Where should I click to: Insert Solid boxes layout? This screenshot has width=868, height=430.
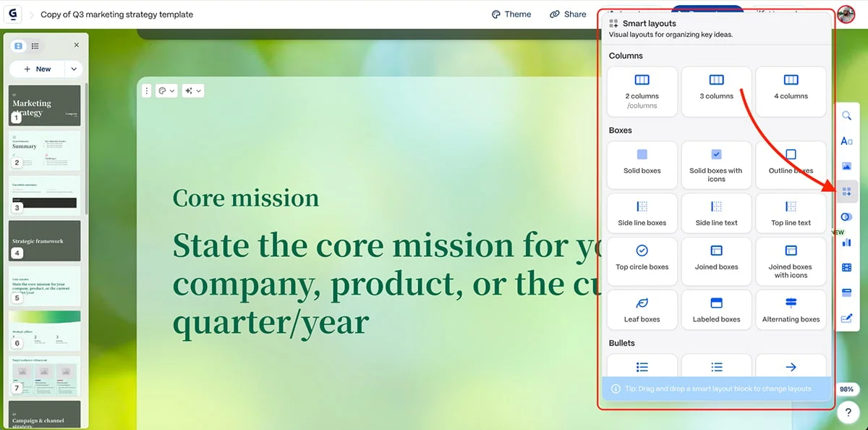pos(642,165)
